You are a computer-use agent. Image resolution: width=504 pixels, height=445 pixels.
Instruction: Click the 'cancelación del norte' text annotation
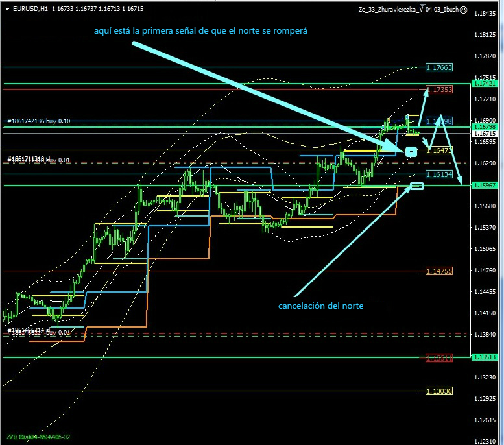[320, 306]
